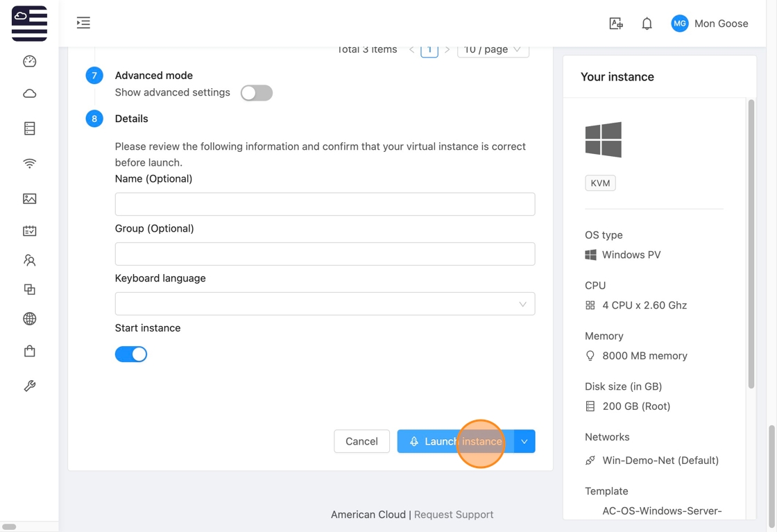Open the Compute cloud icon in sidebar
Screen dimensions: 777x532
click(x=29, y=94)
